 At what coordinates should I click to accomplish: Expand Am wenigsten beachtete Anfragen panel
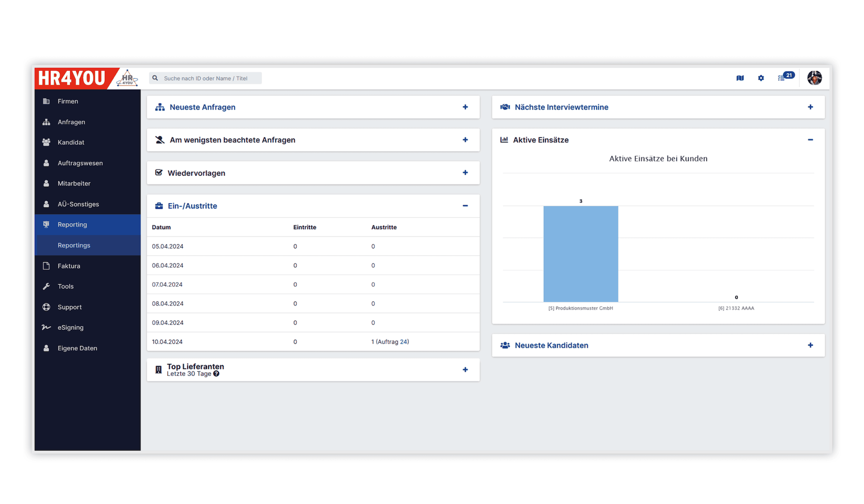click(x=465, y=140)
